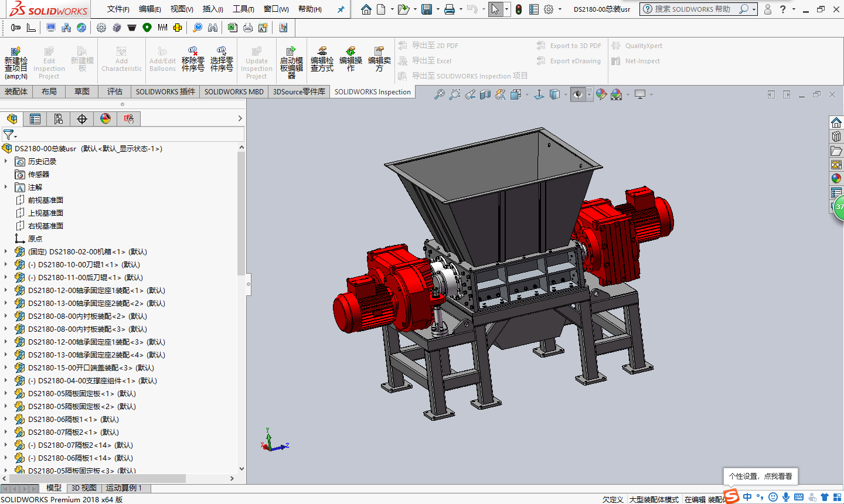
Task: Open 编辑操作 edit operations tool
Action: click(x=350, y=59)
